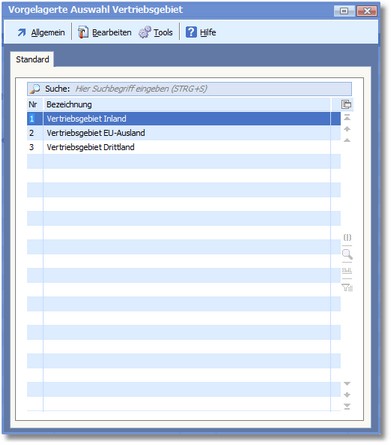Select row Vertriebsgebiet Drittland
Screen dimensions: 391x445
(184, 147)
